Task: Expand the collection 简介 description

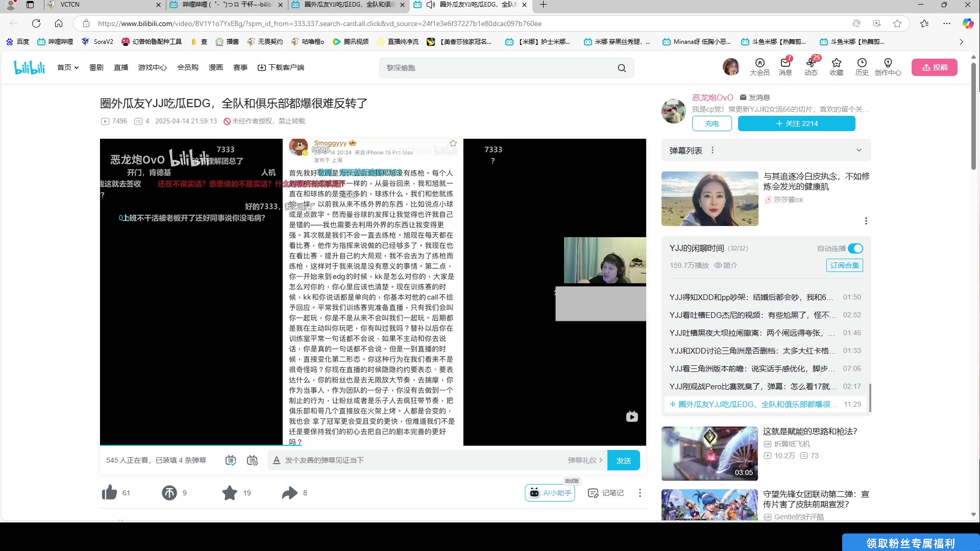Action: point(726,265)
